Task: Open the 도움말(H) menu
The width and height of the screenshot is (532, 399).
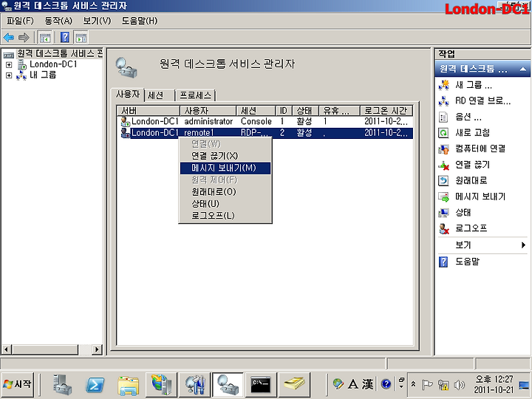Action: (140, 21)
